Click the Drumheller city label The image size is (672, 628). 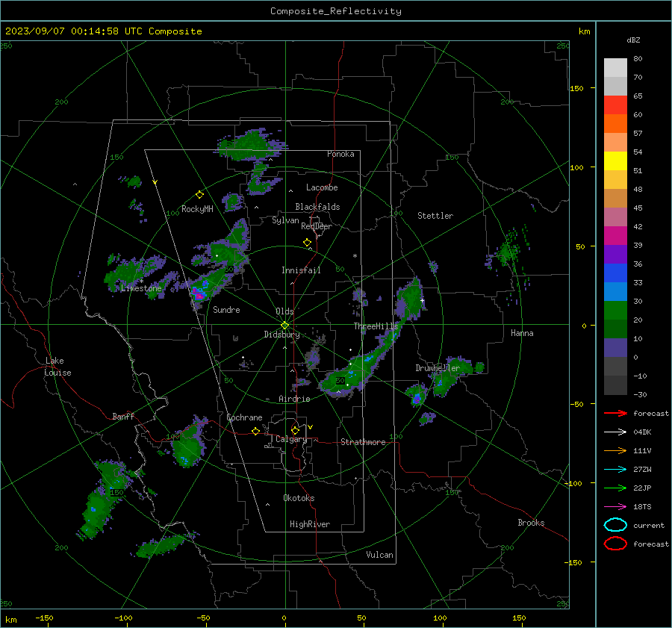438,368
